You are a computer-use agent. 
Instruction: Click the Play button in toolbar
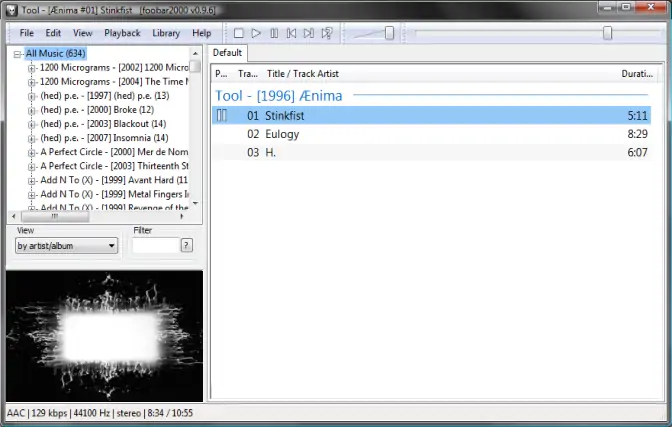tap(256, 33)
